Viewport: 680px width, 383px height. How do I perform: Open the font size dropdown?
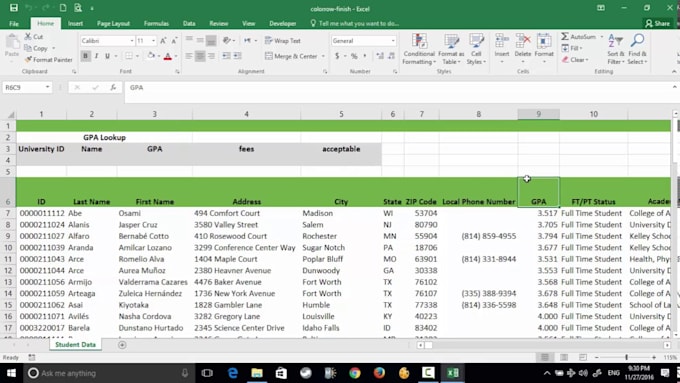154,41
